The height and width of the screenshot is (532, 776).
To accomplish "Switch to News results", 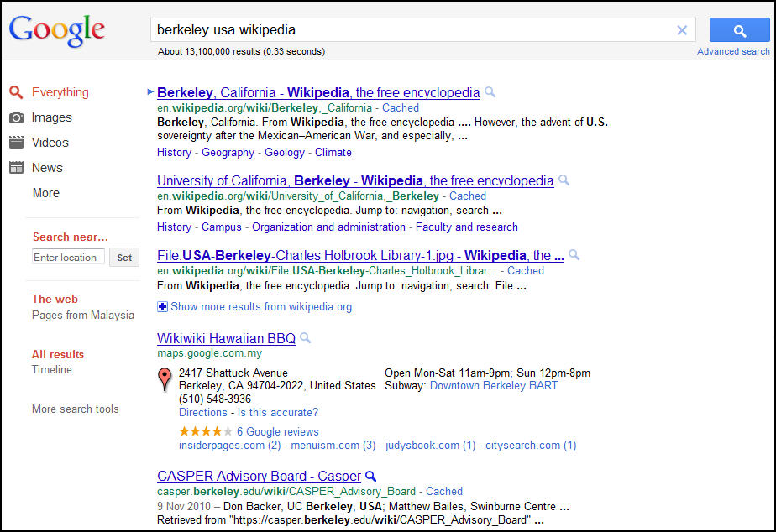I will [47, 168].
